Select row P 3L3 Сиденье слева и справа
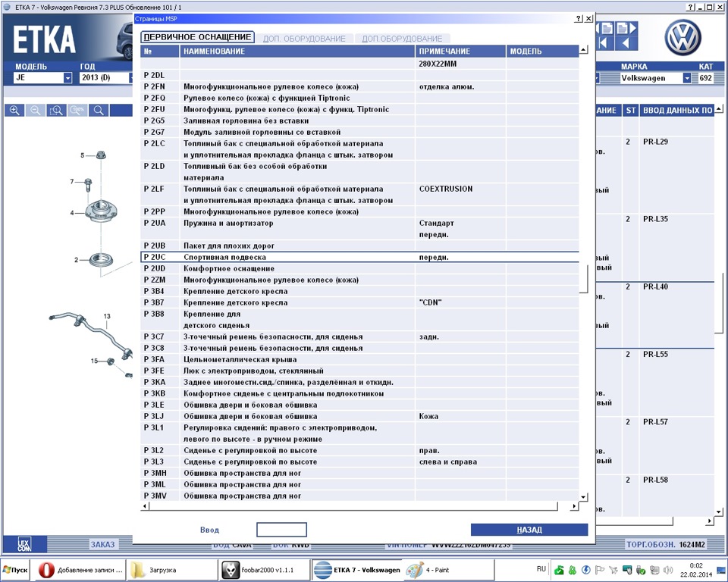The height and width of the screenshot is (582, 728). pos(359,462)
